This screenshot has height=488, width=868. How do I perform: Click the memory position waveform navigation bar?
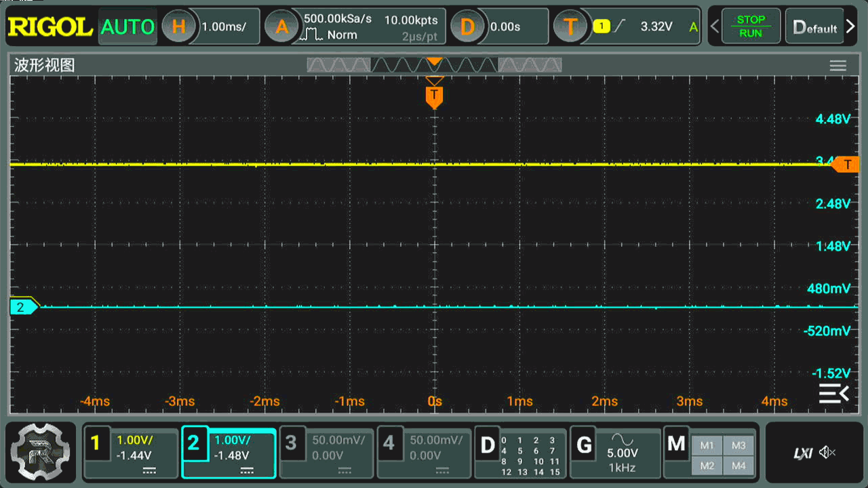tap(434, 65)
